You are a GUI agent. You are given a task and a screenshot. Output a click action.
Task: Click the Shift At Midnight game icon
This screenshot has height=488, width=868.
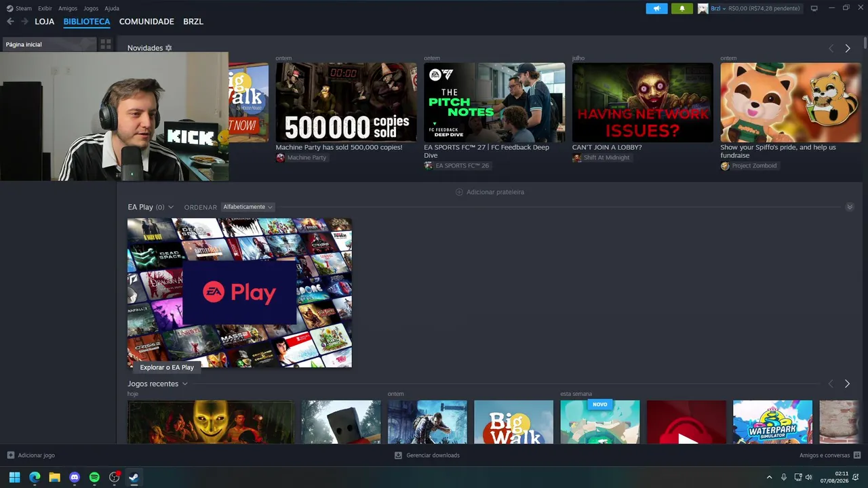click(x=577, y=157)
